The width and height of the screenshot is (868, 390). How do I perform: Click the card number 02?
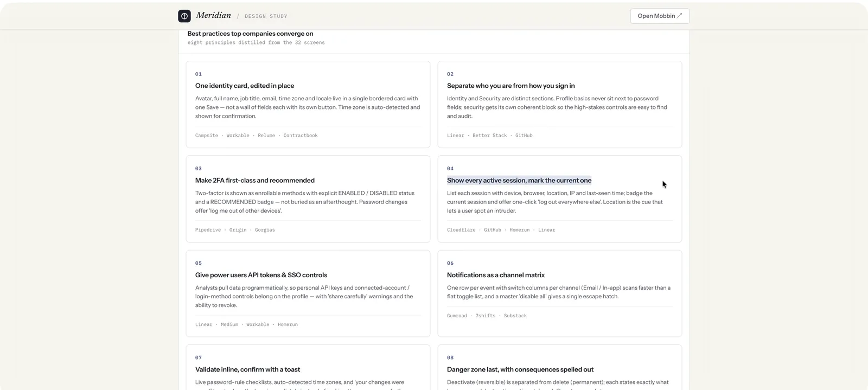(450, 74)
